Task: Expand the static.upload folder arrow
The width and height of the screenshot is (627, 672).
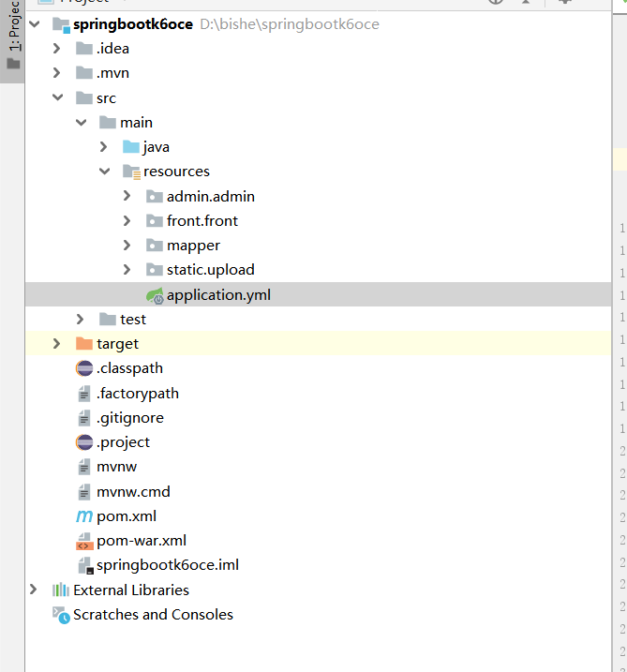Action: pos(127,270)
